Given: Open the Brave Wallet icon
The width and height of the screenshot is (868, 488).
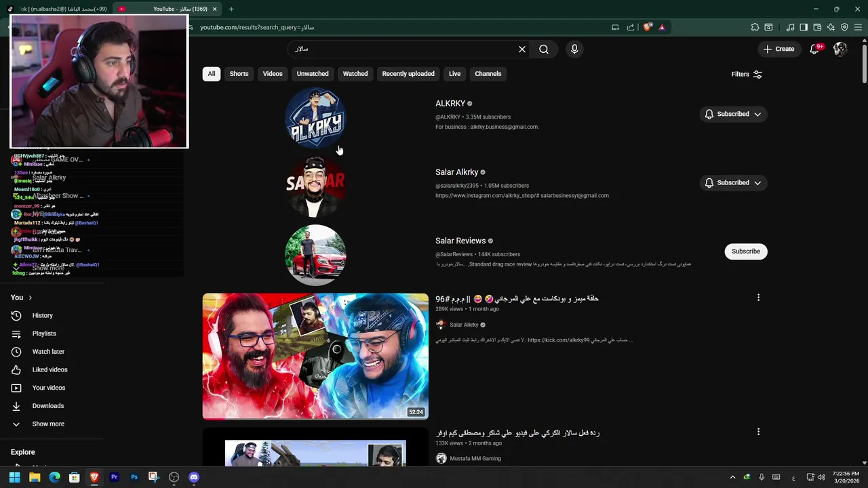Looking at the screenshot, I should 817,27.
